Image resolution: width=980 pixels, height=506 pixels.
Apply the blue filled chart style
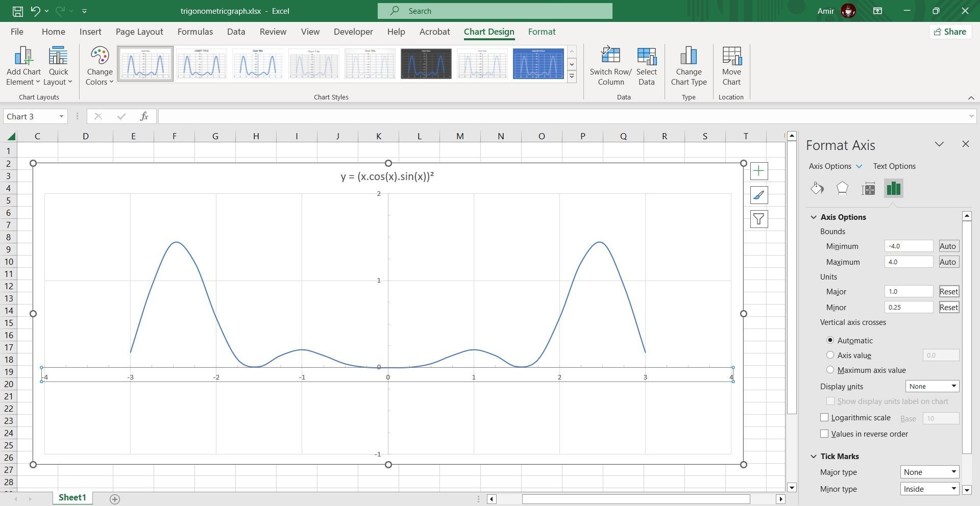(538, 64)
